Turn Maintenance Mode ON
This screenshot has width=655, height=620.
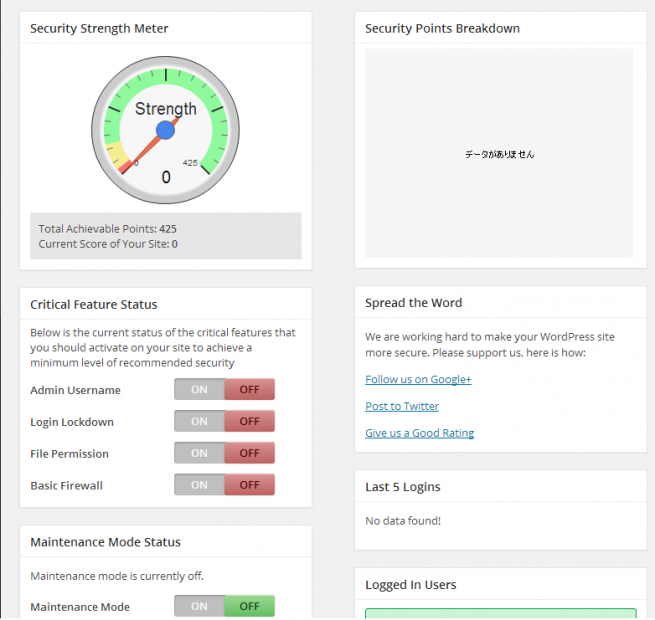tap(199, 606)
